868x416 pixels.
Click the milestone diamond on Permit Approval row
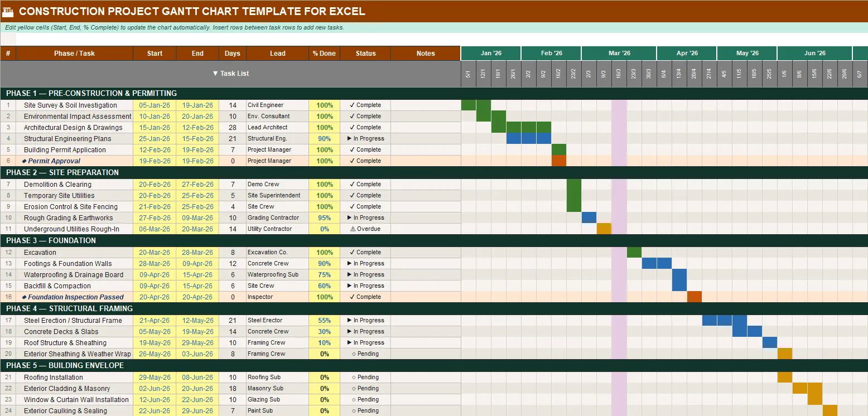pos(23,161)
